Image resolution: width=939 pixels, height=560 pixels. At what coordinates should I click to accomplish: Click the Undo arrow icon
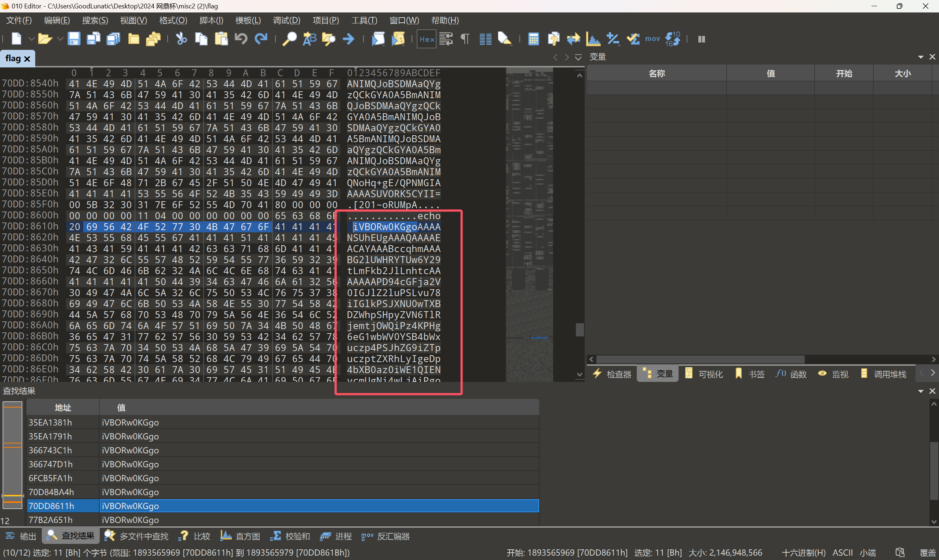[241, 39]
